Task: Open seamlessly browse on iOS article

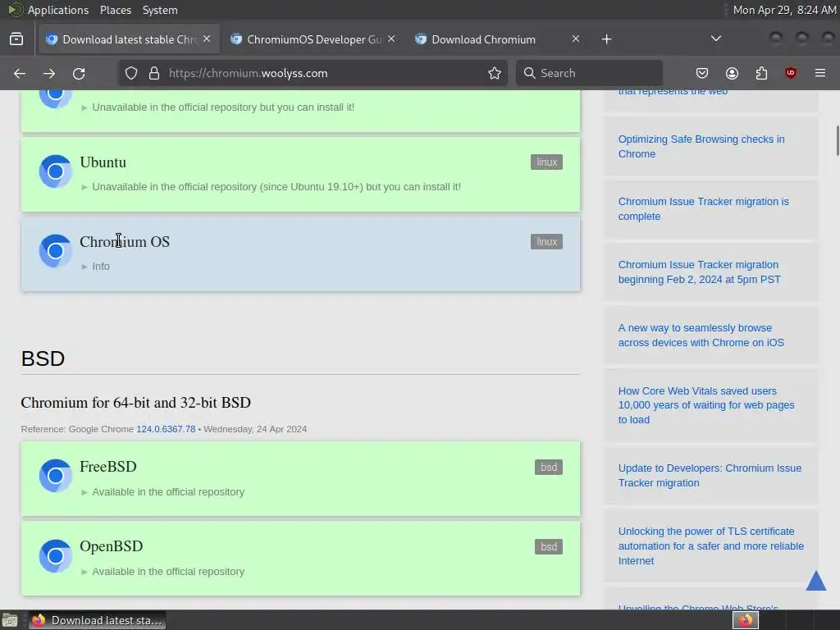Action: [701, 336]
